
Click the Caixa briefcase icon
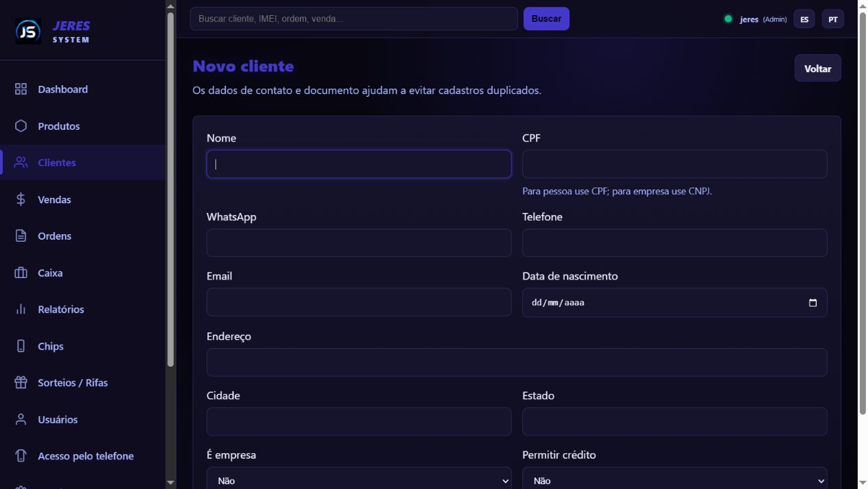click(21, 273)
